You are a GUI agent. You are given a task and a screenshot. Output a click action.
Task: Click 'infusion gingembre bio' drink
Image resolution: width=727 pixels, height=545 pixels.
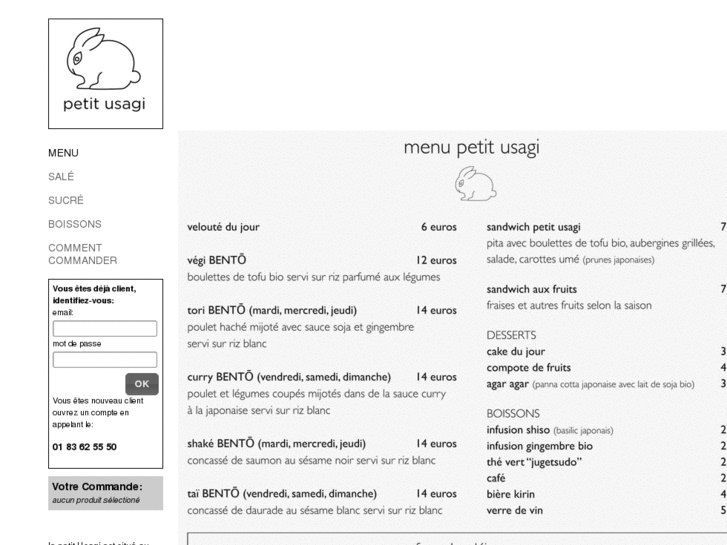539,446
